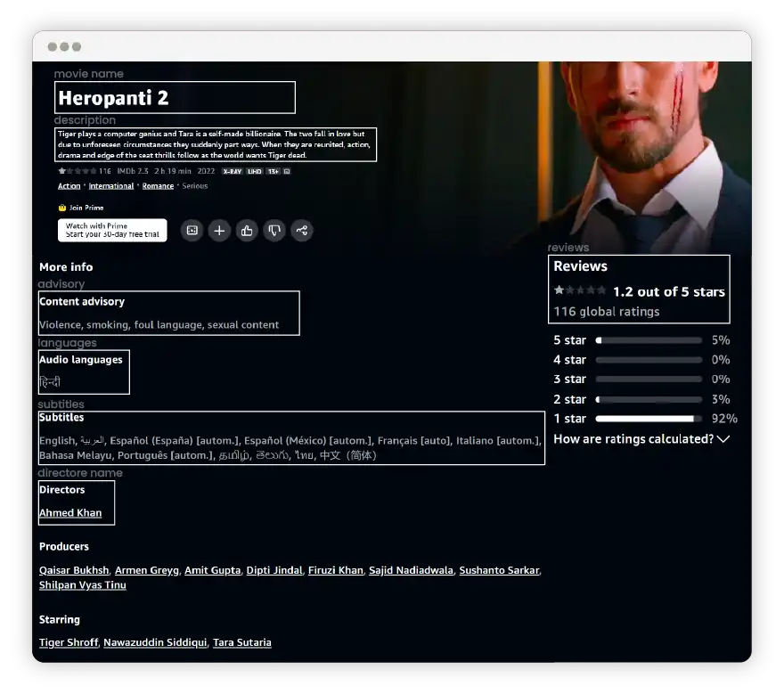Click the 13+ age rating badge
Image resolution: width=784 pixels, height=694 pixels.
pos(273,172)
